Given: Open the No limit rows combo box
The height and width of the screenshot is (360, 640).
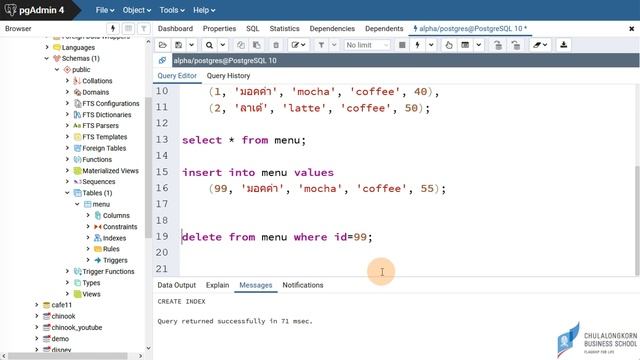Looking at the screenshot, I should pyautogui.click(x=367, y=45).
